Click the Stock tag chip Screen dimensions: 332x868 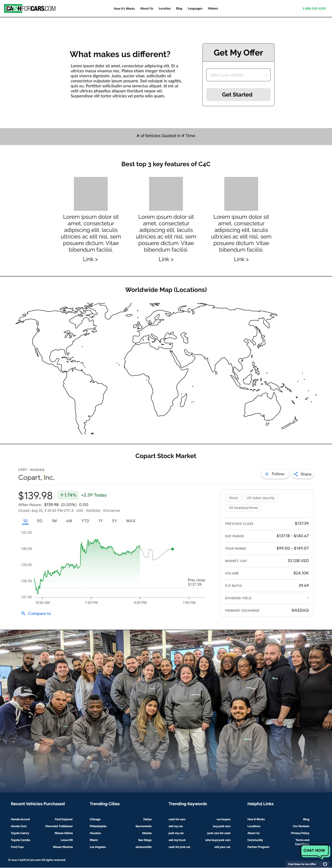point(233,498)
